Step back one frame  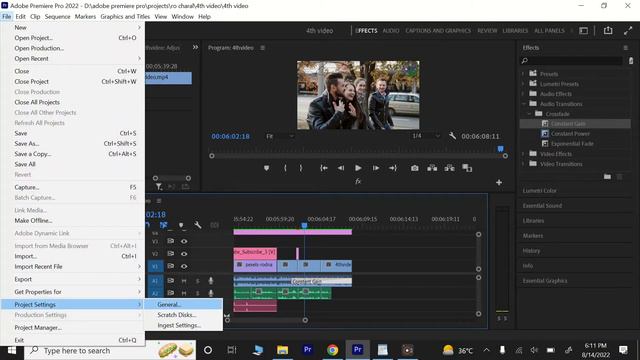[x=341, y=168]
